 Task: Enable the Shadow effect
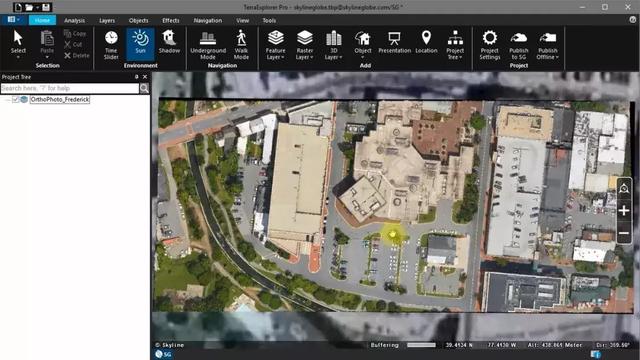tap(169, 42)
